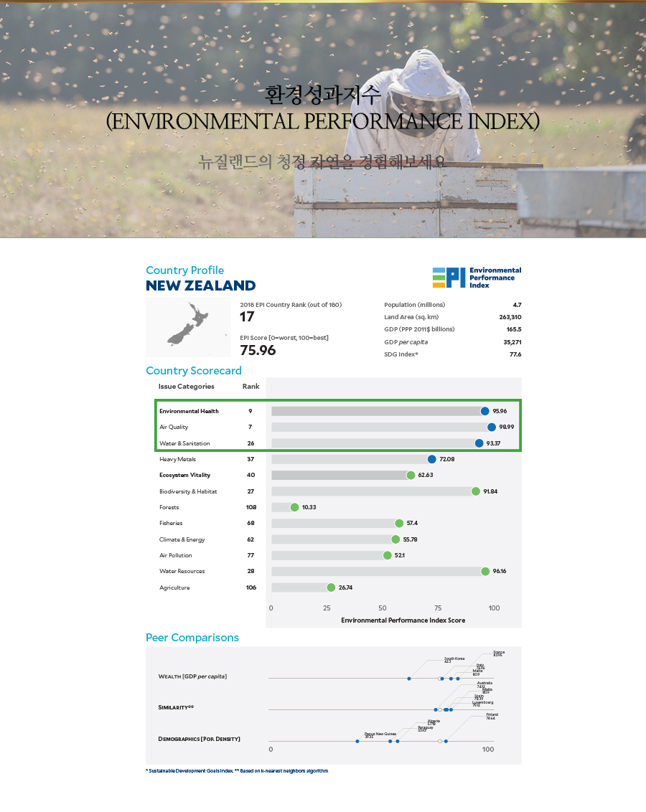This screenshot has height=812, width=646.
Task: Click the Korean title 환경성과지수
Action: (322, 95)
